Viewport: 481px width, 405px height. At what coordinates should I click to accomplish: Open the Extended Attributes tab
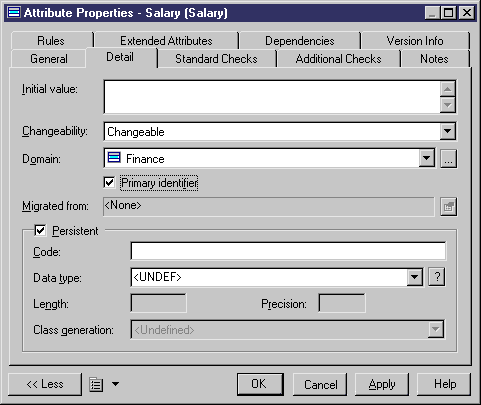[166, 41]
